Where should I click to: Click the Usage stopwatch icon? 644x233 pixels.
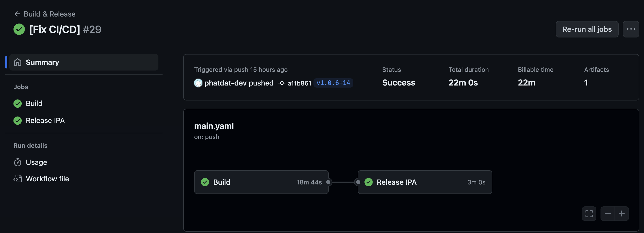coord(18,162)
